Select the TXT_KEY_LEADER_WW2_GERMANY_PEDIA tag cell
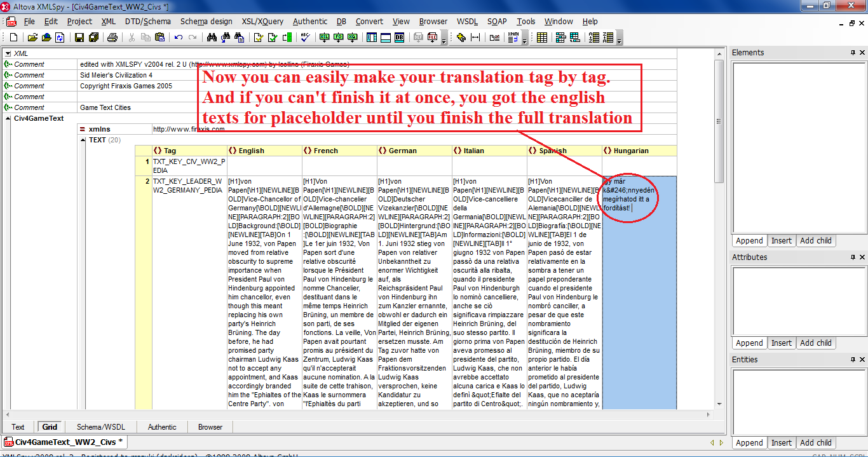Screen dimensions: 868x457 coord(189,292)
